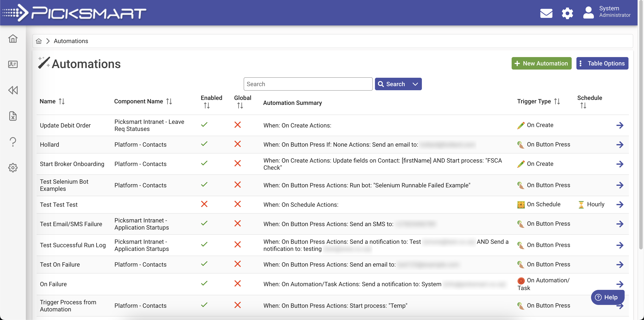
Task: Click the sidebar double rewind arrows icon
Action: (13, 90)
